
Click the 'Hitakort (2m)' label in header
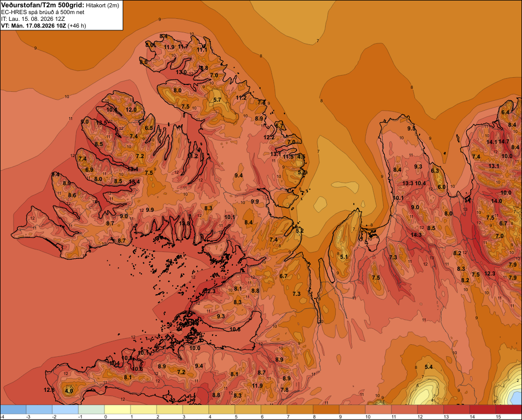pos(102,5)
